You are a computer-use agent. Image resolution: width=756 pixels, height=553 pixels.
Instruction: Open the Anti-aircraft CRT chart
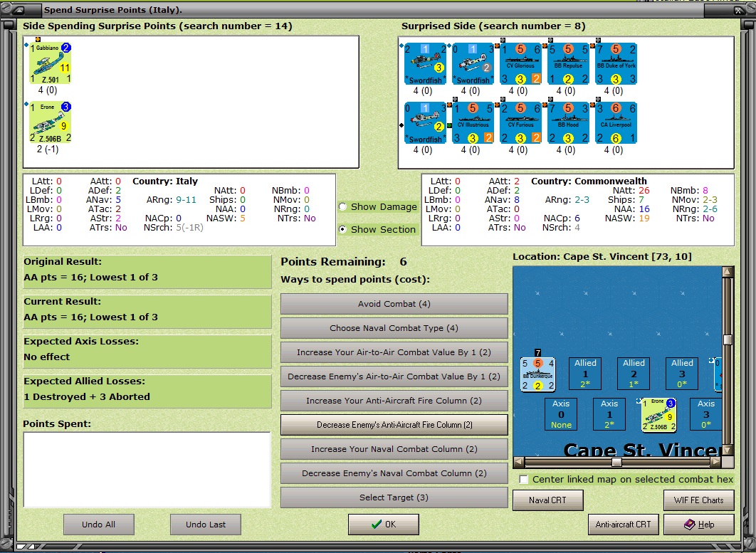624,524
